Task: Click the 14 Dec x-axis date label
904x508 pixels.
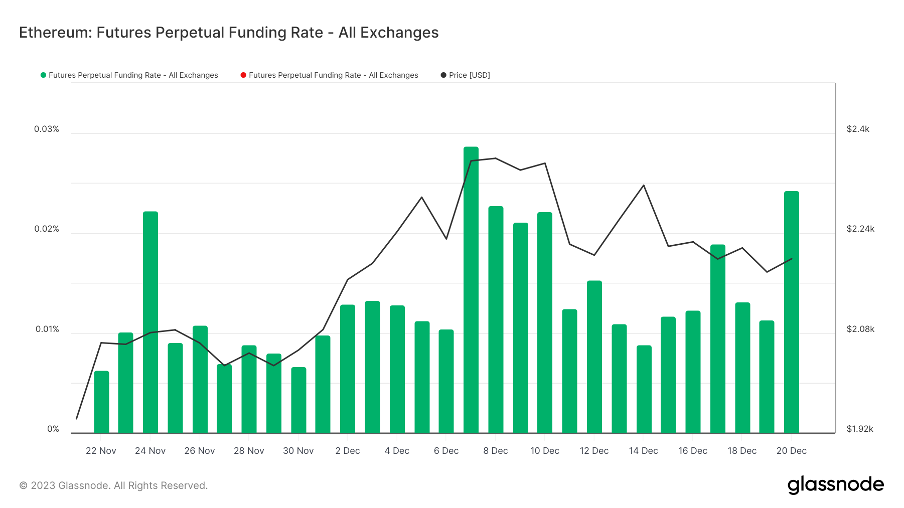Action: click(x=643, y=451)
